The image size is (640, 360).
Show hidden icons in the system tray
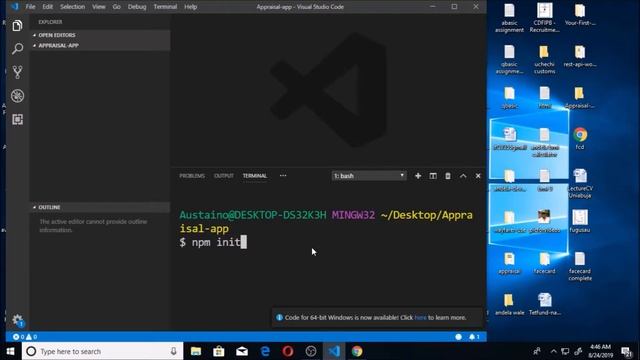(553, 351)
